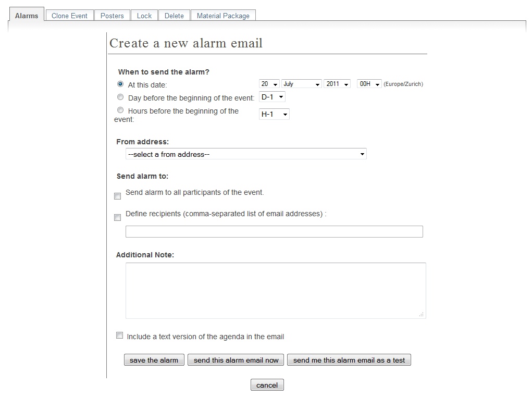Open the year dropdown showing 2011
The height and width of the screenshot is (397, 532).
coord(337,84)
